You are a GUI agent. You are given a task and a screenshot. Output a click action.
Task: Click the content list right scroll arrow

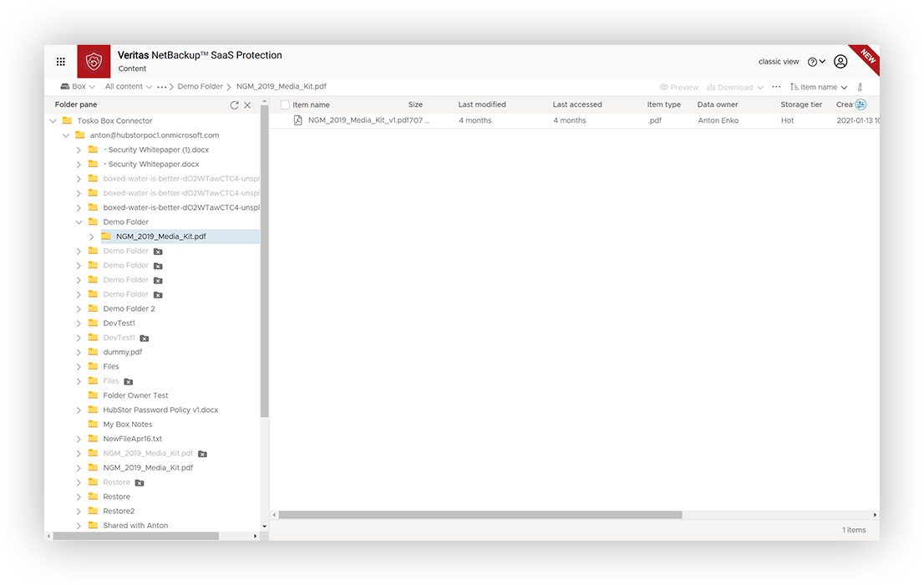point(875,515)
